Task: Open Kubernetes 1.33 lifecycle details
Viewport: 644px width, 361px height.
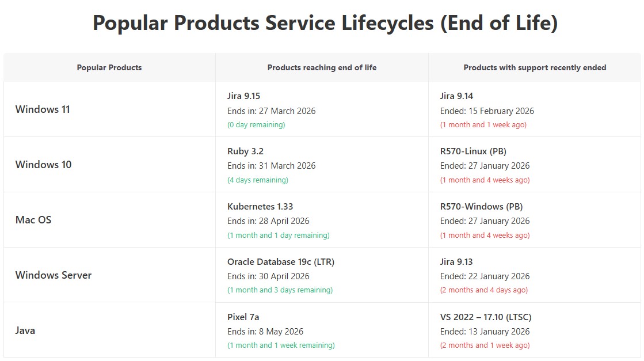Action: [260, 207]
